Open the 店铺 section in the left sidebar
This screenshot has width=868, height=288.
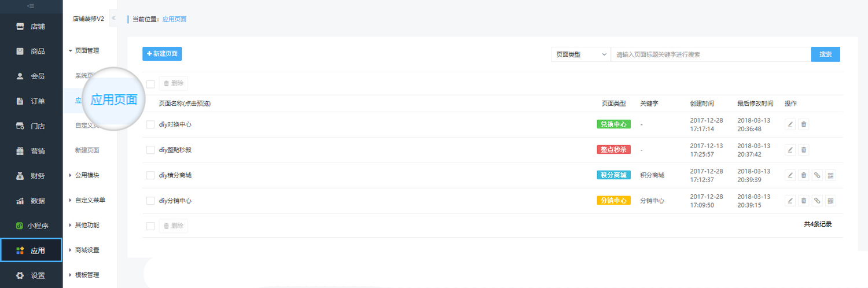(x=31, y=26)
